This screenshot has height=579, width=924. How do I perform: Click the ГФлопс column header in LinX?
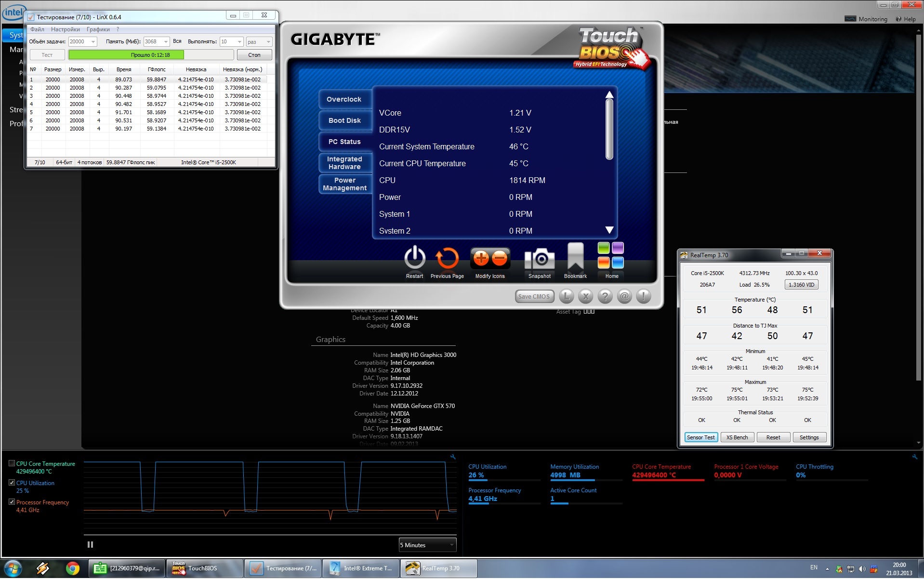click(157, 69)
